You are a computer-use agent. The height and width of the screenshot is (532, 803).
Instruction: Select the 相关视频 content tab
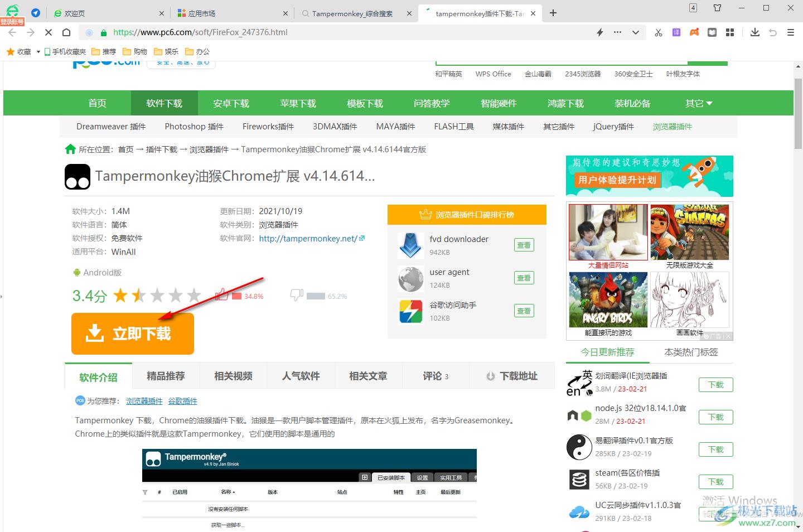pos(234,376)
